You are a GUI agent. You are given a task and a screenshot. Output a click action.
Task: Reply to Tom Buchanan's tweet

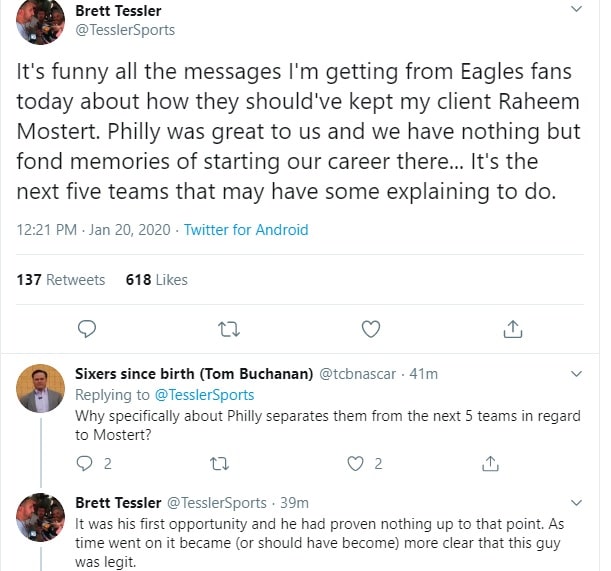pos(85,463)
